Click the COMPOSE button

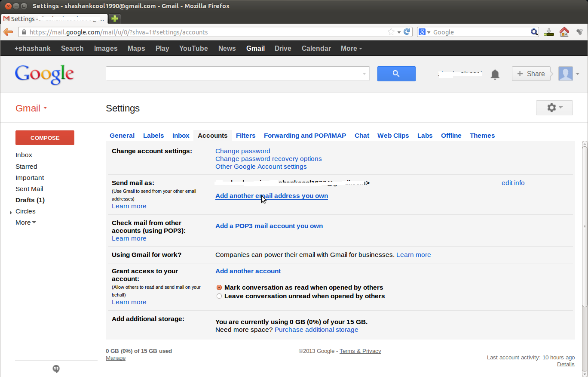tap(45, 138)
